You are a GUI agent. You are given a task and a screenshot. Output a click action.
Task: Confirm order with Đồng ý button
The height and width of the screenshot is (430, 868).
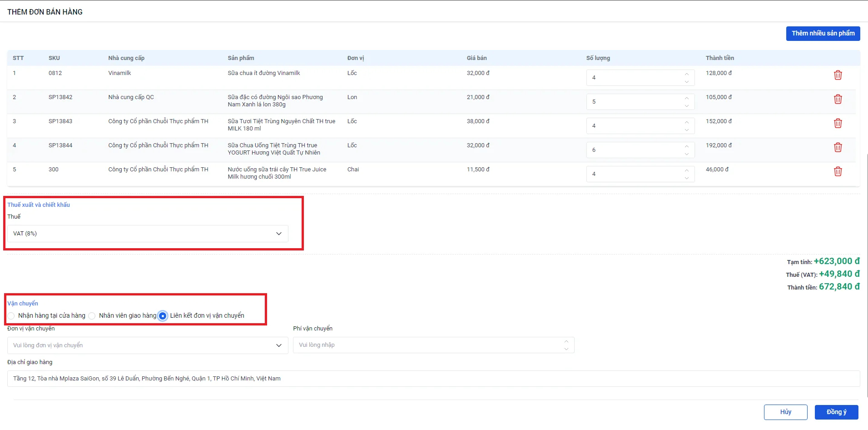click(837, 412)
